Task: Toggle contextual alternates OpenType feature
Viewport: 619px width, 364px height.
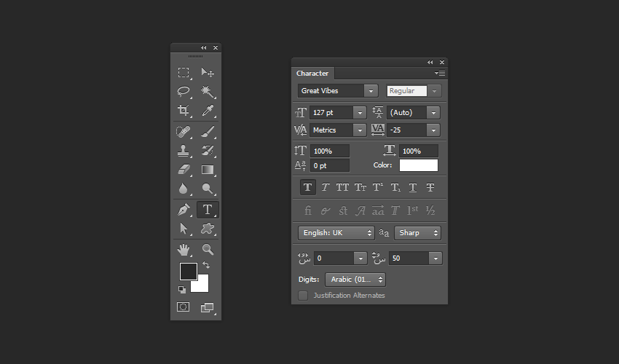Action: (326, 210)
